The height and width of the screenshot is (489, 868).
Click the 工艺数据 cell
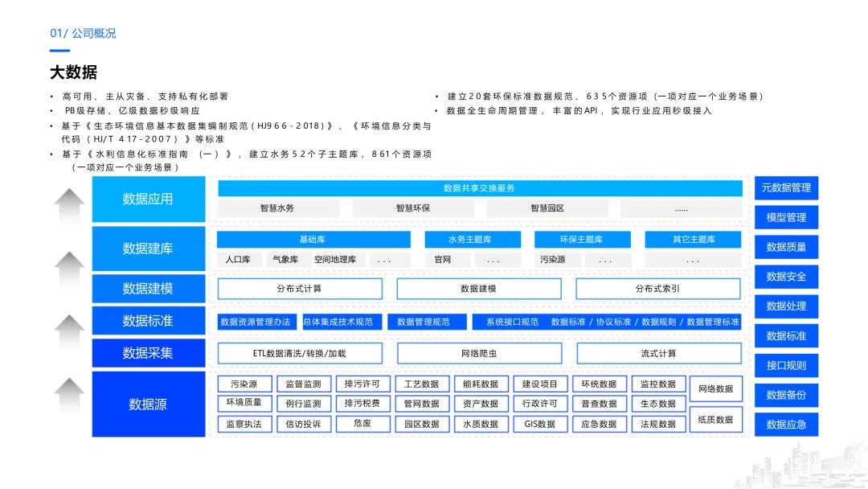point(422,384)
